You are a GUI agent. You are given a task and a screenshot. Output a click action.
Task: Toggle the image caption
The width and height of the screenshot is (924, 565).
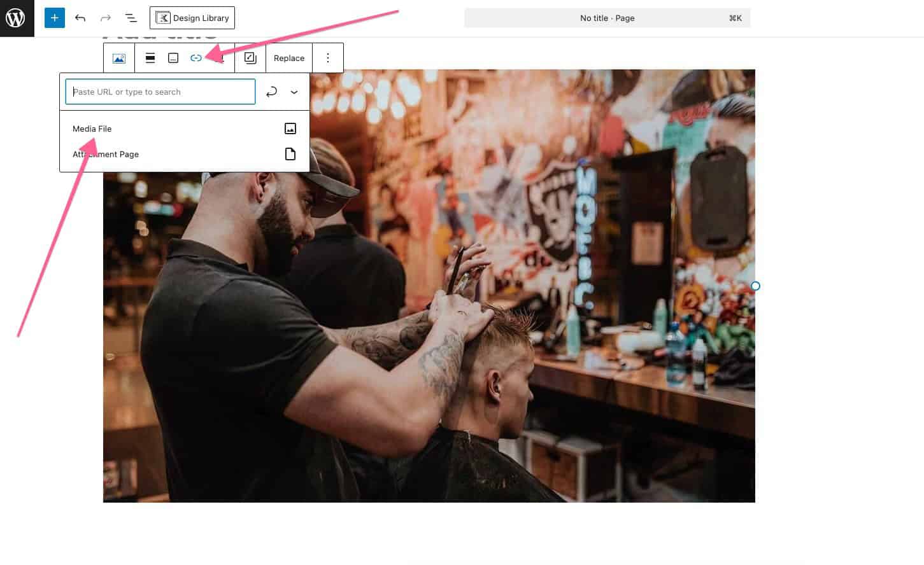click(173, 58)
